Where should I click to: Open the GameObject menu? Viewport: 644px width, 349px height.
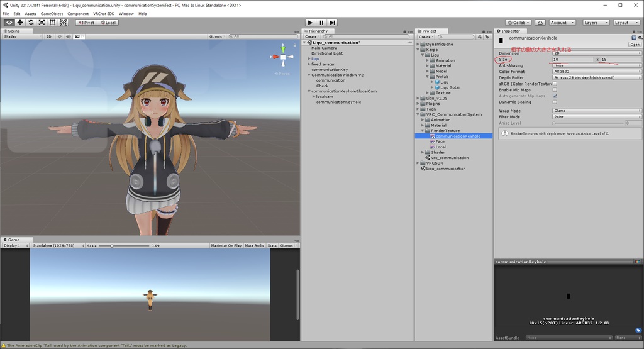(52, 14)
